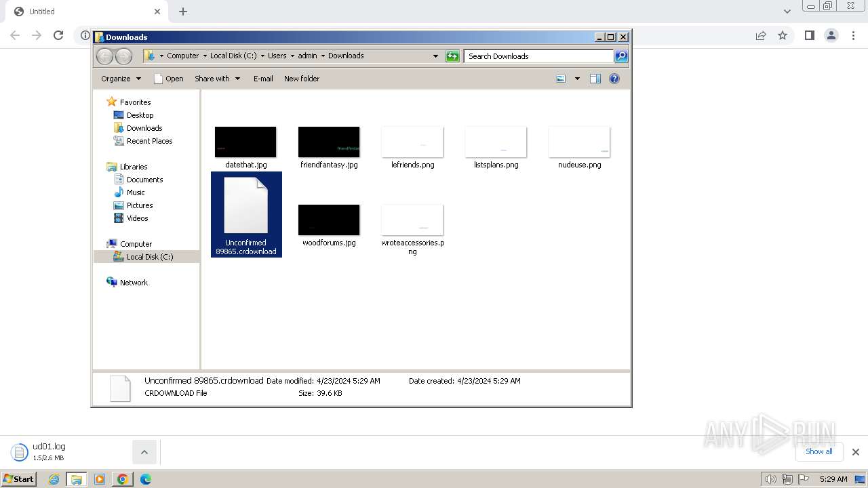
Task: Open the ud01.log download options chevron
Action: 144,452
